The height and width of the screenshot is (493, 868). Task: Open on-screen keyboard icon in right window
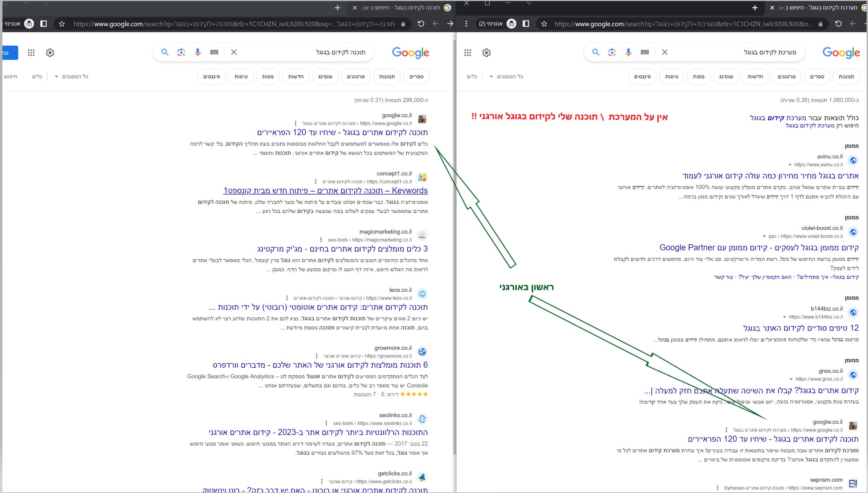click(645, 52)
